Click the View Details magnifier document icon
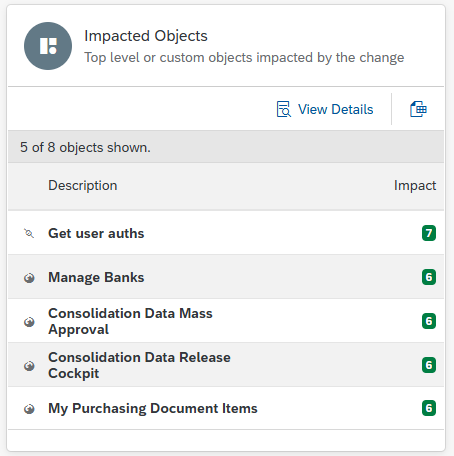The width and height of the screenshot is (454, 456). (284, 109)
